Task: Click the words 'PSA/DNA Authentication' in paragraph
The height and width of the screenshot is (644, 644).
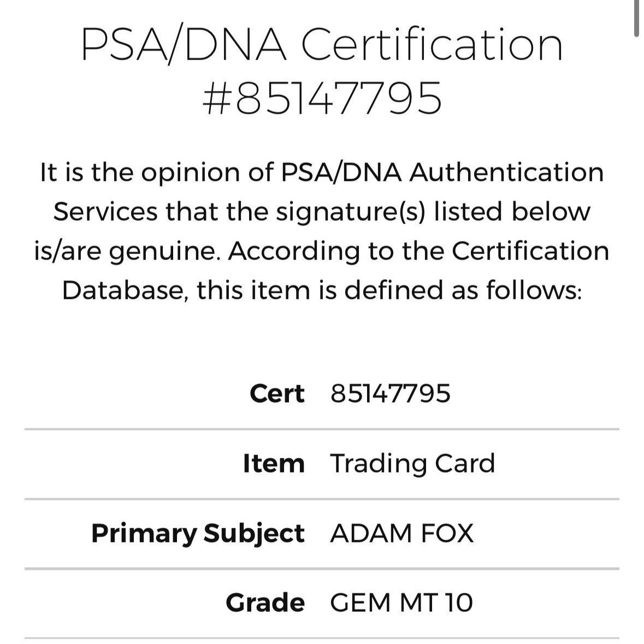Action: (443, 172)
